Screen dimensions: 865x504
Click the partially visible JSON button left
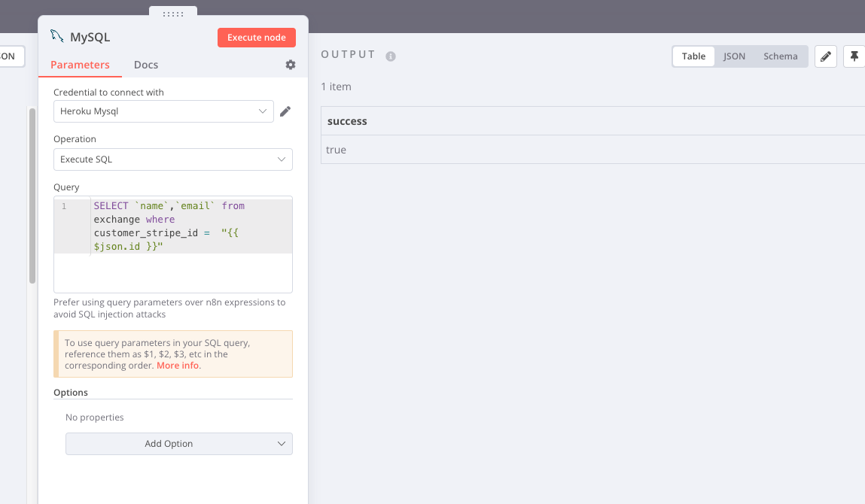[x=11, y=56]
